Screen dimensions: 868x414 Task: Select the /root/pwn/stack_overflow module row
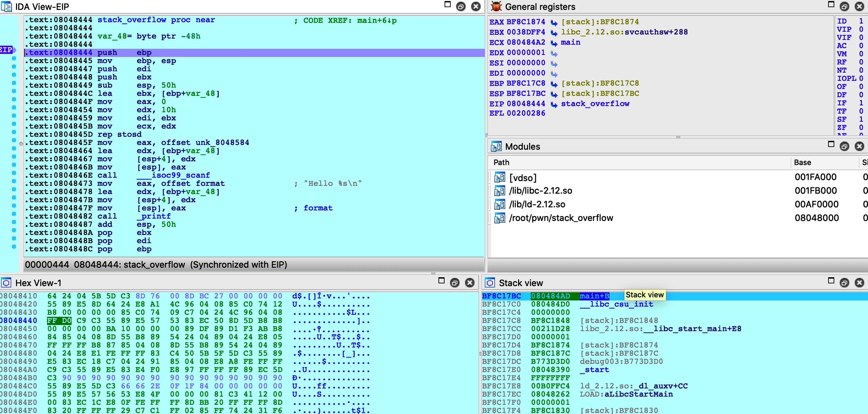tap(678, 218)
